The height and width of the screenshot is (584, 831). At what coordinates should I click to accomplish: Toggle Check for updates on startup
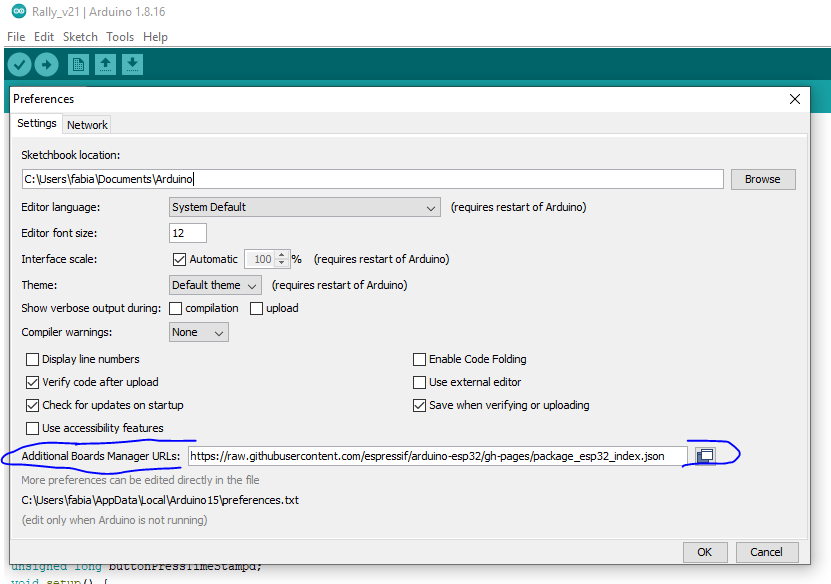[x=32, y=405]
